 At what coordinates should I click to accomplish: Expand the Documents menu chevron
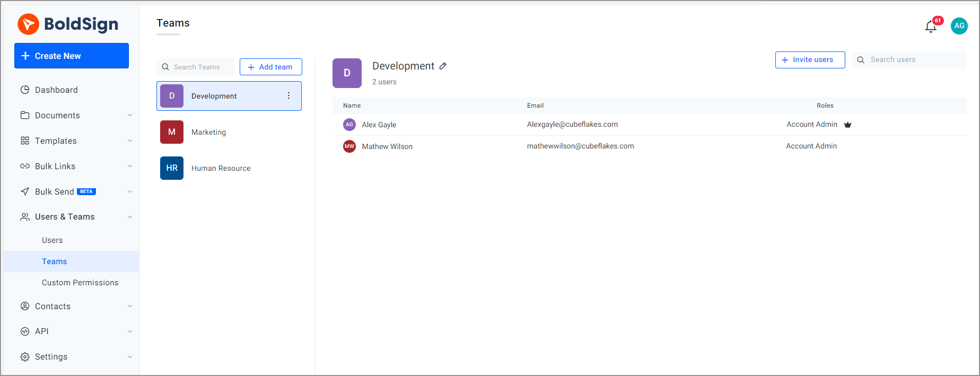[130, 115]
